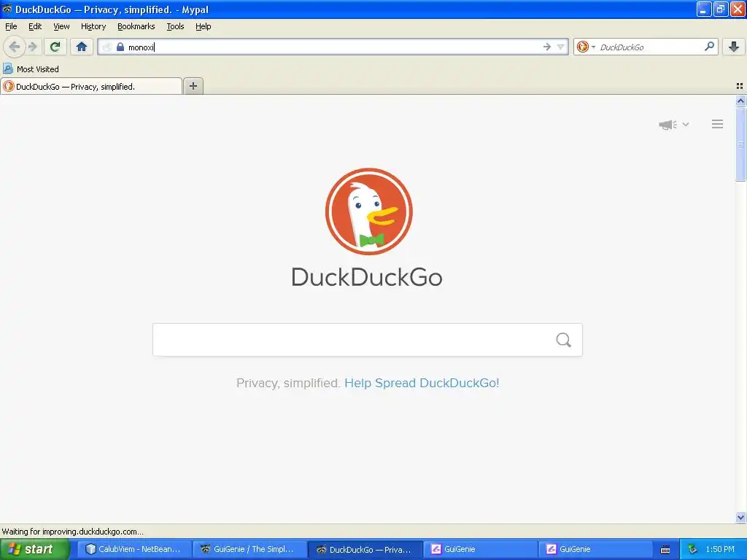Open the DuckDuckGo hamburger menu

[x=718, y=124]
